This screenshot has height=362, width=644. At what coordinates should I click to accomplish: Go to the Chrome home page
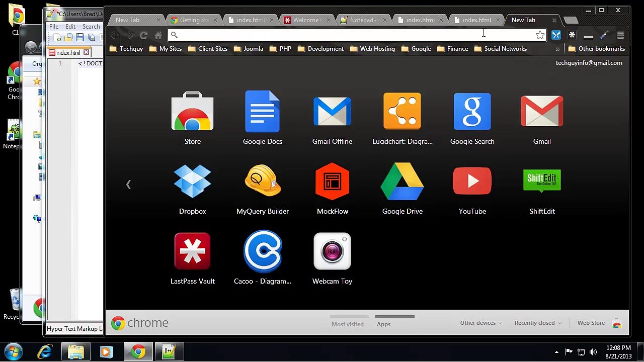coord(158,35)
